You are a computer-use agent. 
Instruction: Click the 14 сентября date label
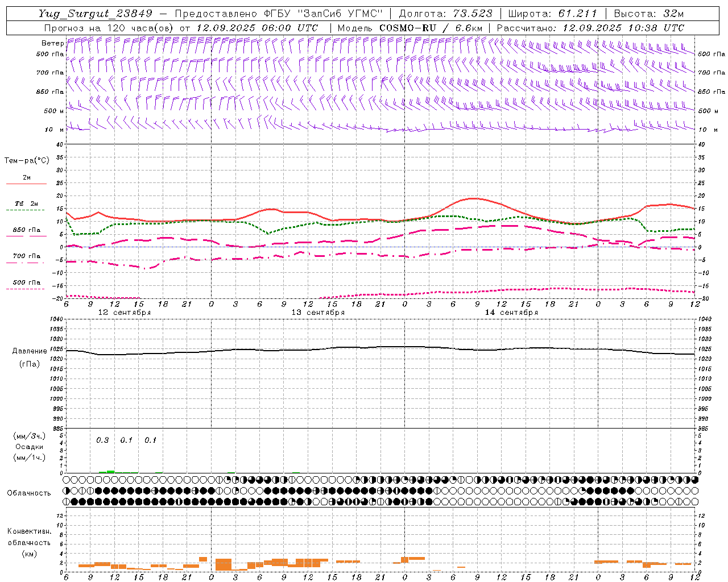511,313
